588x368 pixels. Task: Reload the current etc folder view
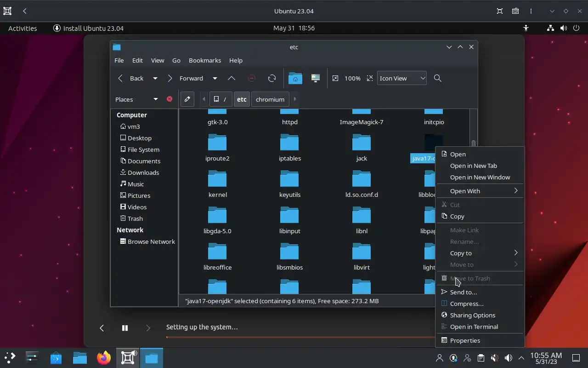[x=272, y=78]
